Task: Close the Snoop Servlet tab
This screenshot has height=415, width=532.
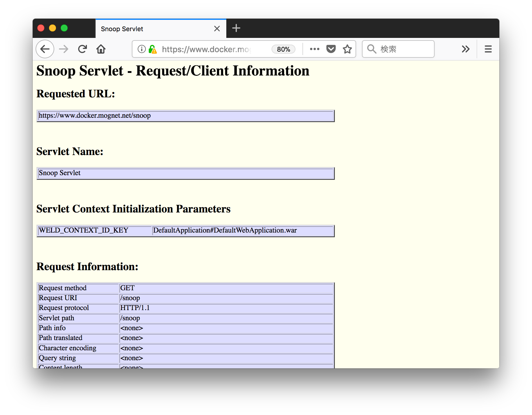Action: (x=217, y=29)
